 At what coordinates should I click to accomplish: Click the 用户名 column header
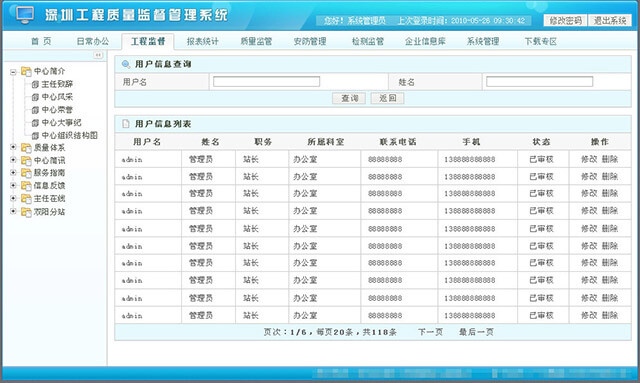pos(147,142)
